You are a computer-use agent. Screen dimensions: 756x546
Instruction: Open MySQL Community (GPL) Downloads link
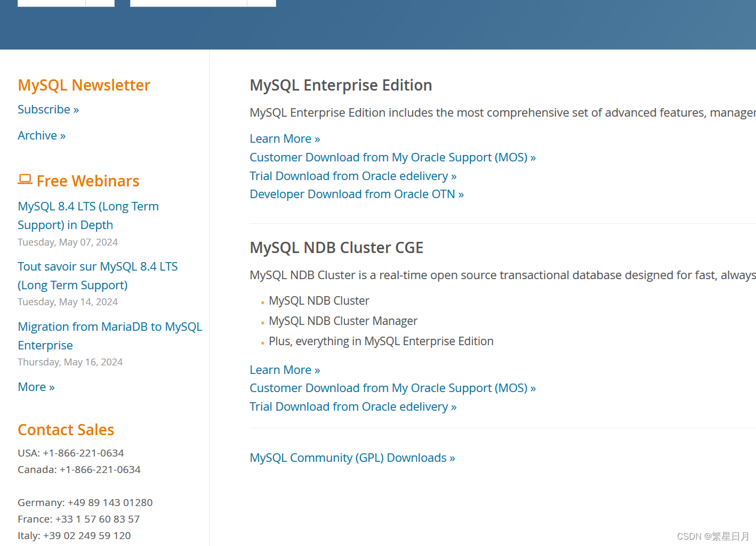pyautogui.click(x=352, y=458)
